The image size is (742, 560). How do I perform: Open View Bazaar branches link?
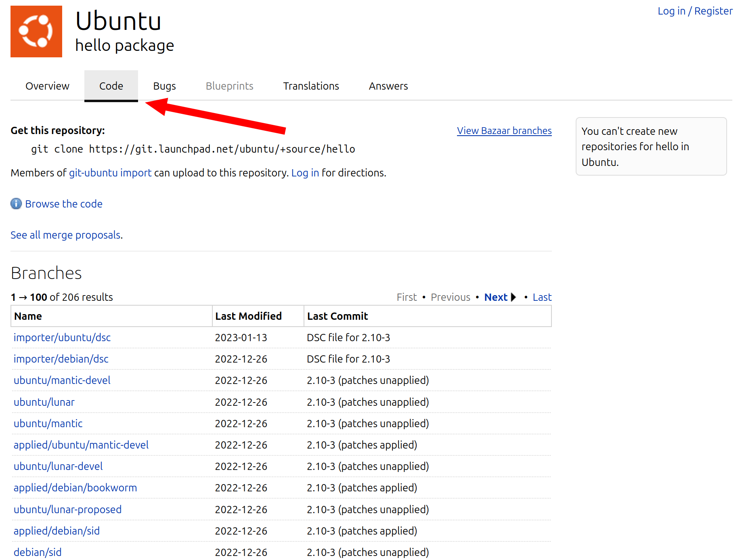click(504, 130)
